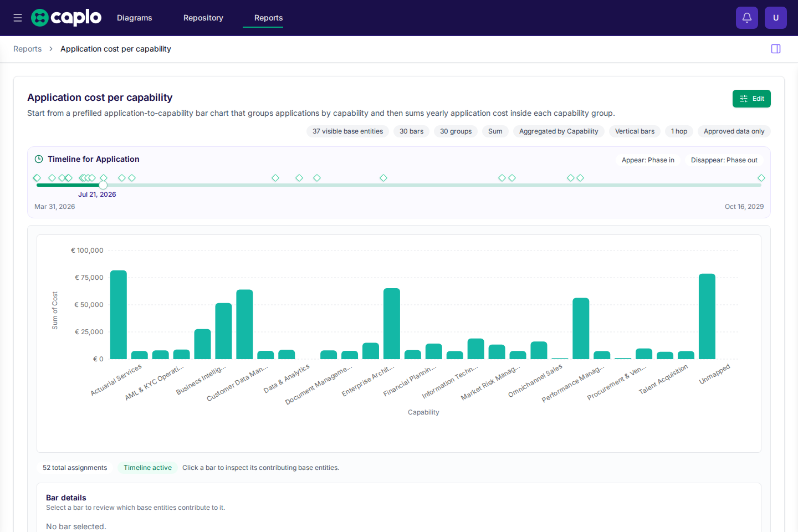Go to Reports breadcrumb link
This screenshot has height=532, width=798.
tap(27, 49)
